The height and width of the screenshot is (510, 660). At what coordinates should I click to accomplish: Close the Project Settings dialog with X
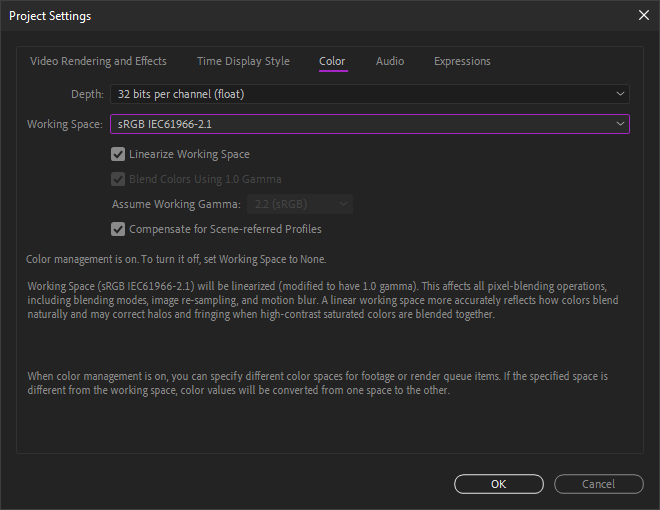[643, 15]
